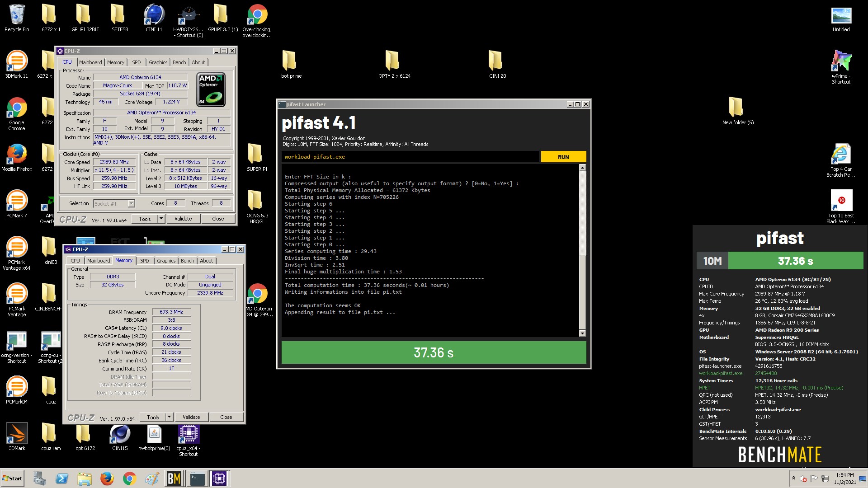Launch 3DMark 11 desktop icon
This screenshot has height=488, width=868.
(x=17, y=64)
